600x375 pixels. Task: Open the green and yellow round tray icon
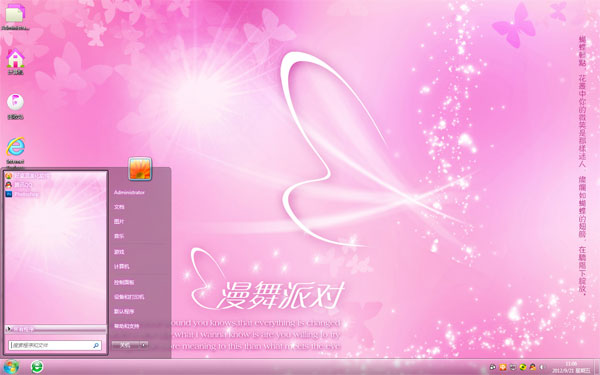click(x=523, y=367)
